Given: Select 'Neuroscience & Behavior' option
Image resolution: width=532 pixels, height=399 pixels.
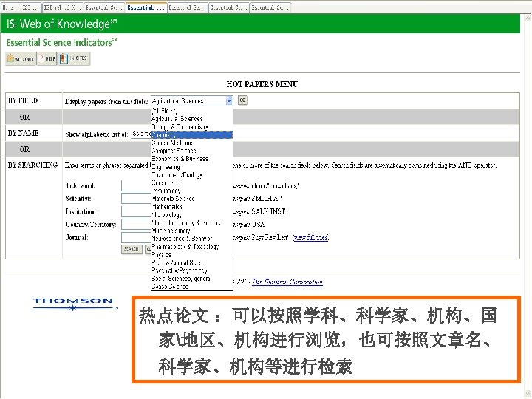Looking at the screenshot, I should coord(191,239).
